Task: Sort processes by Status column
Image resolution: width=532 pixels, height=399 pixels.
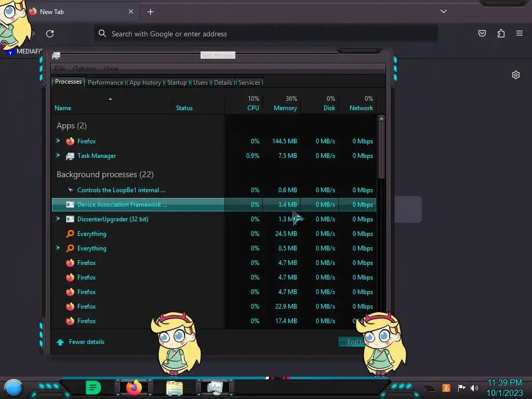Action: [x=198, y=104]
